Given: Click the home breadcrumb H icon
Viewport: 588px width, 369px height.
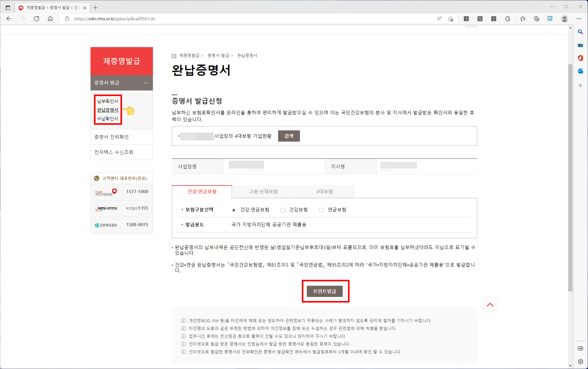Looking at the screenshot, I should point(174,56).
